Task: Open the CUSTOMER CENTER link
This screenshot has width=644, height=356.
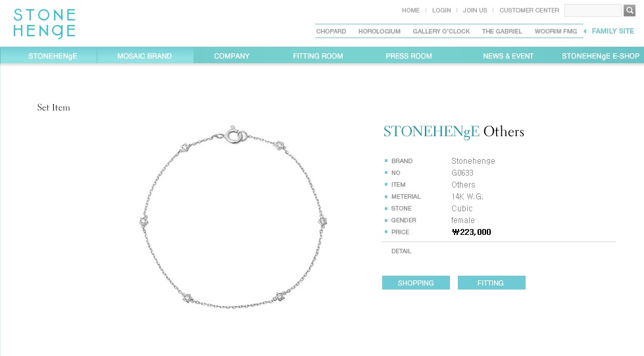Action: click(529, 11)
